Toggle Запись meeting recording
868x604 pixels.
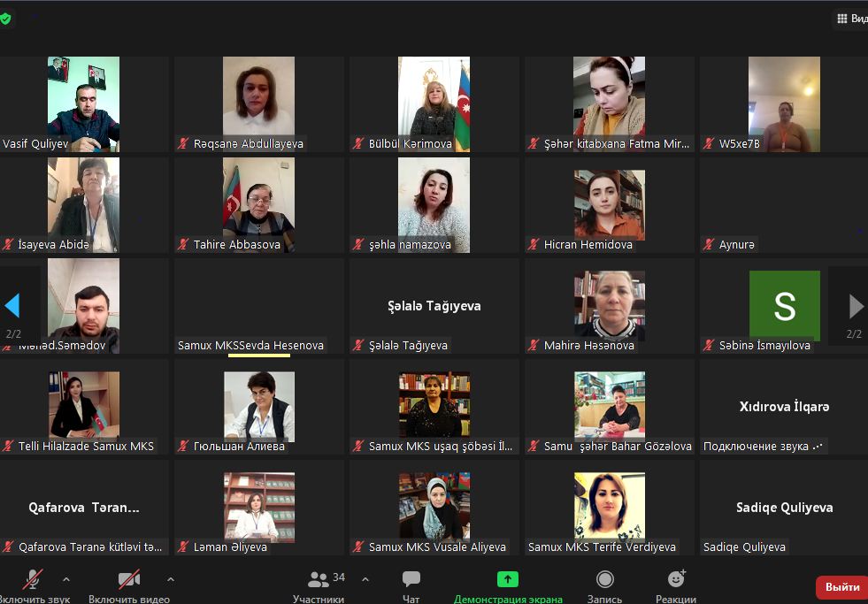[605, 585]
